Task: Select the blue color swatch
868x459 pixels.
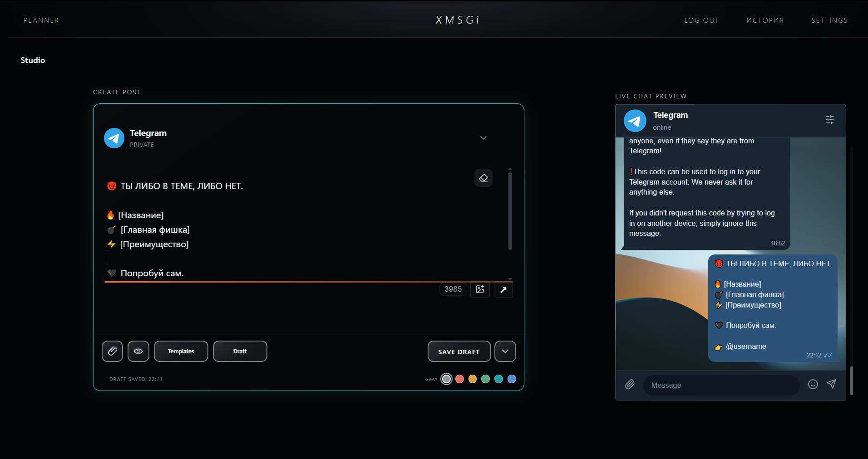Action: (x=512, y=379)
